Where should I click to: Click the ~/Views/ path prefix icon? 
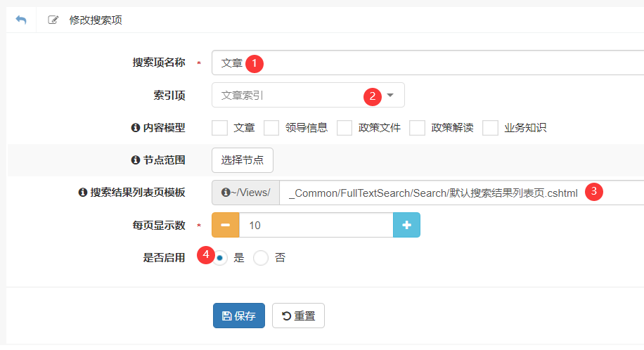(x=226, y=193)
